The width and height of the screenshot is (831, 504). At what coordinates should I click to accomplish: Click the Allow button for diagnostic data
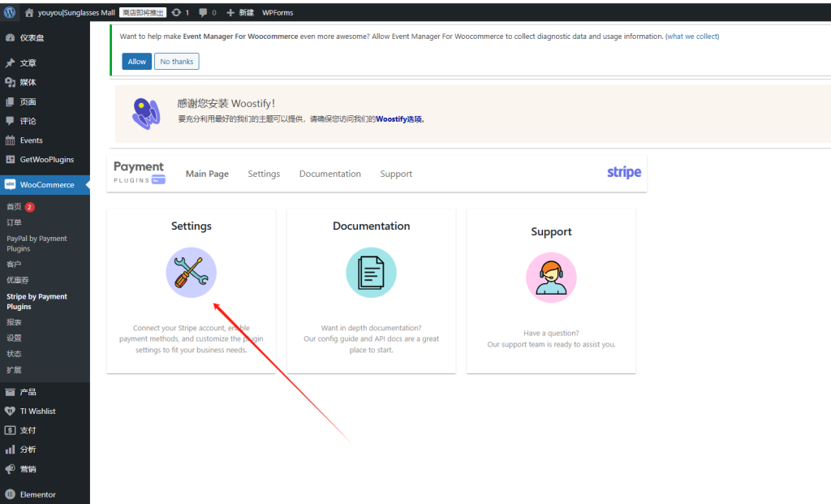(136, 61)
